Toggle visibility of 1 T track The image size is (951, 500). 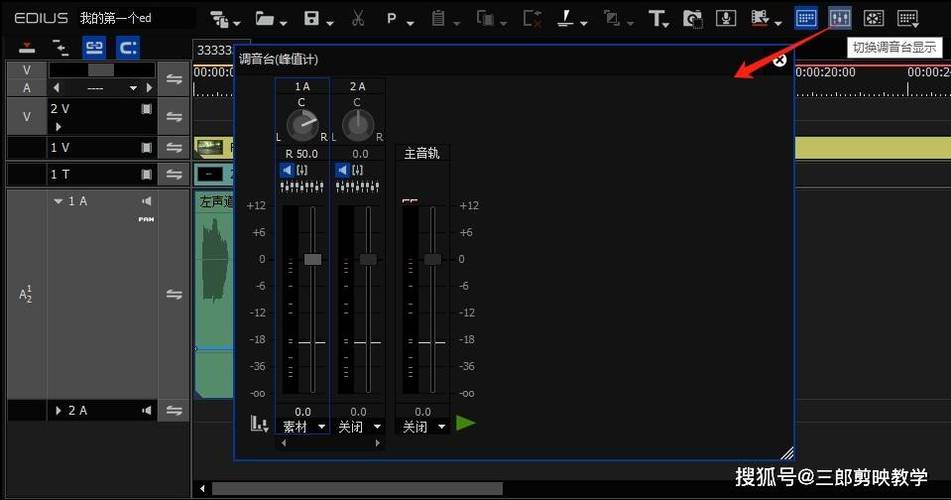tap(146, 175)
